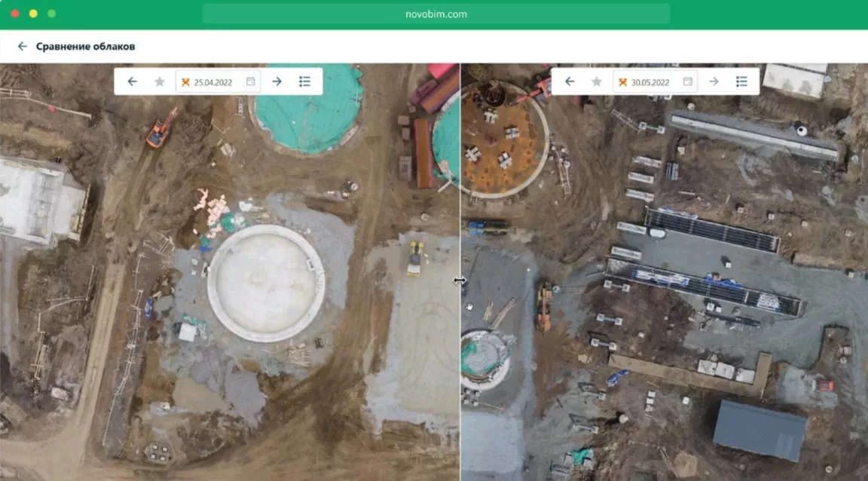Go to previous survey date on left panel
This screenshot has width=868, height=481.
pos(133,81)
